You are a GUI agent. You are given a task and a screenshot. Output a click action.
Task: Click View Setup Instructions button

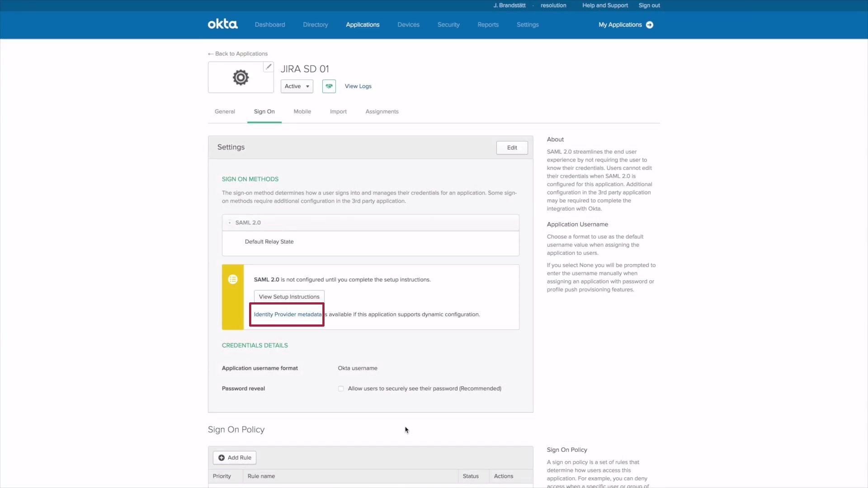tap(289, 297)
